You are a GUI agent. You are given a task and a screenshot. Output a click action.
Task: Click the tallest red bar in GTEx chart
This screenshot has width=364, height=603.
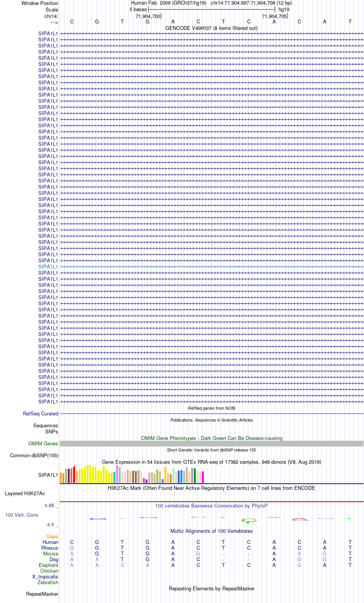click(74, 475)
